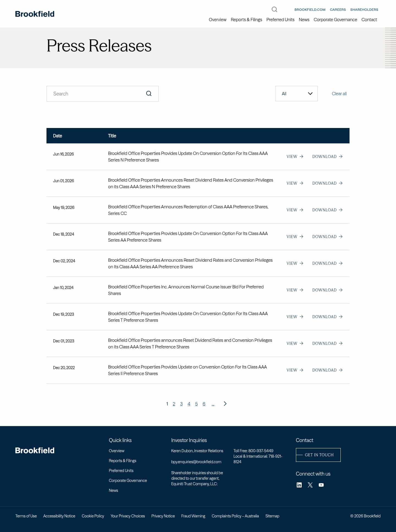The width and height of the screenshot is (396, 532).
Task: Go to page 5 of press releases
Action: coord(196,404)
